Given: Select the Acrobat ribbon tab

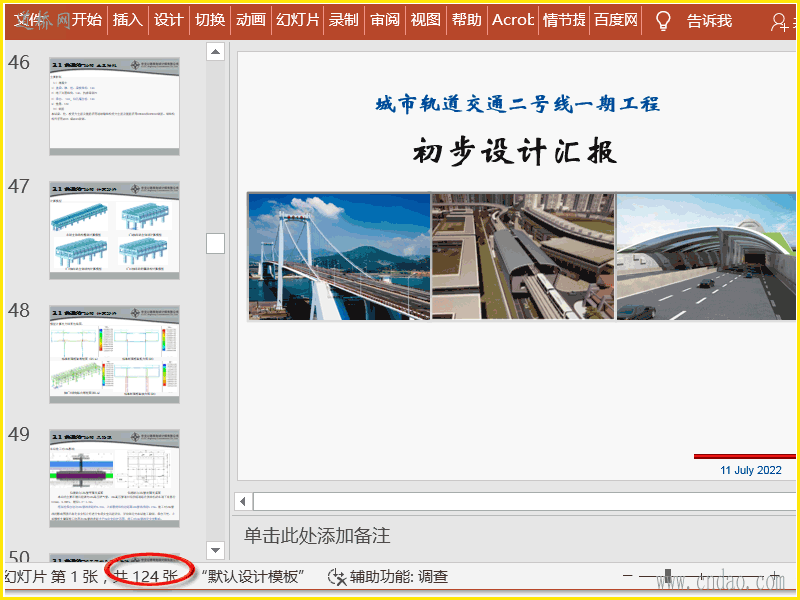Looking at the screenshot, I should click(513, 20).
